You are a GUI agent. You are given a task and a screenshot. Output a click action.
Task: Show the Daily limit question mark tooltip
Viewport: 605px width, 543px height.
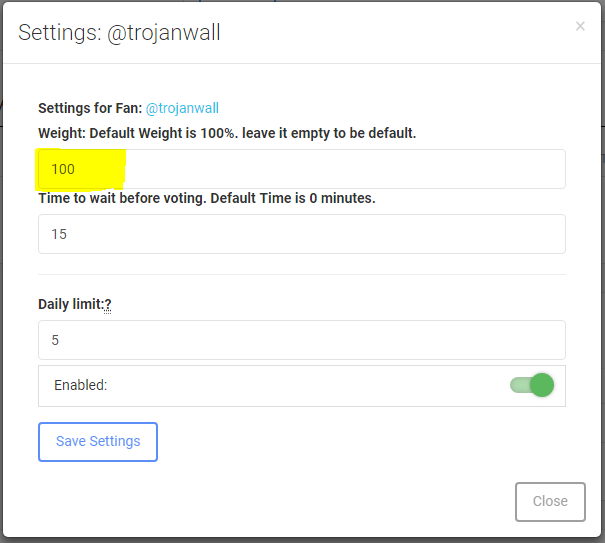pos(108,305)
